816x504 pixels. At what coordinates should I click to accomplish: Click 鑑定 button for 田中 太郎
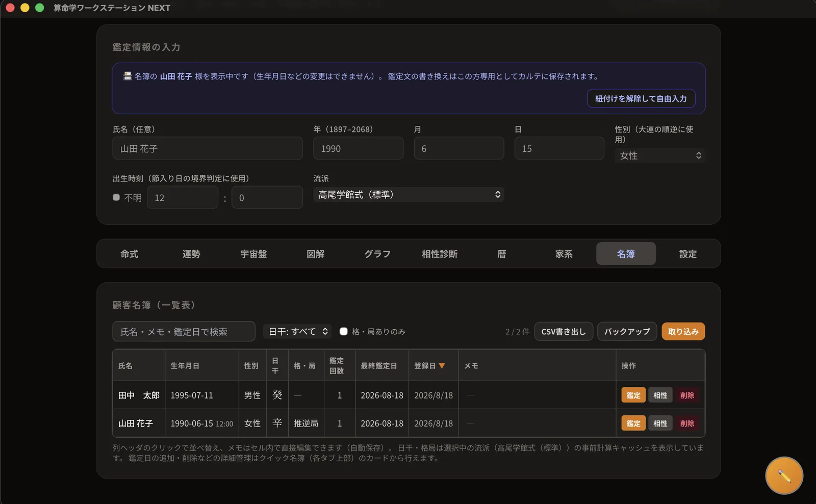(633, 395)
